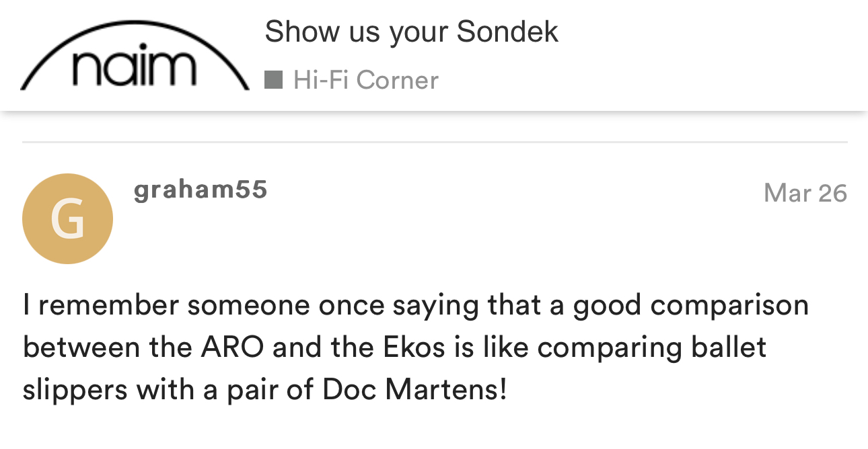The height and width of the screenshot is (449, 868).
Task: Click the gray Hi-Fi Corner category square
Action: (273, 80)
